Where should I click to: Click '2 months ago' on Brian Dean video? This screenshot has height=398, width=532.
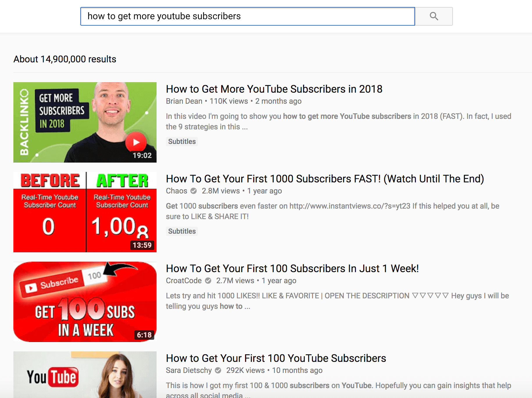pos(278,101)
